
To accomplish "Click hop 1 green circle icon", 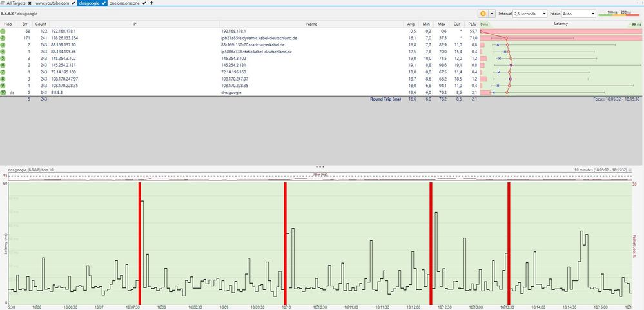I will click(3, 31).
